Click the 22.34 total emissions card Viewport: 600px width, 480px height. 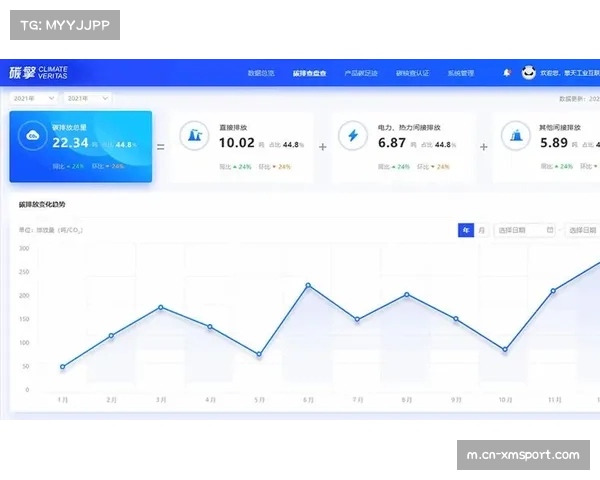[x=81, y=147]
